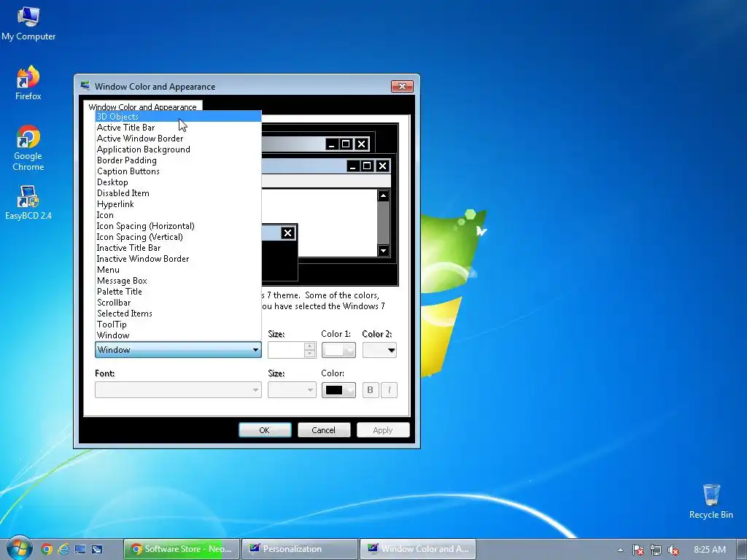The height and width of the screenshot is (560, 747).
Task: Switch to Personalization taskbar window
Action: (299, 549)
